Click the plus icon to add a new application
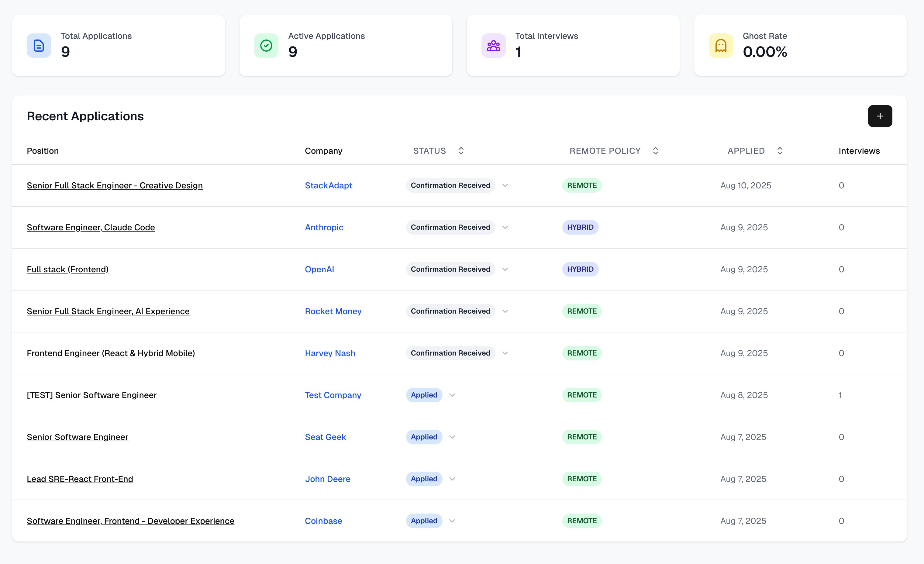Viewport: 924px width, 564px height. [x=880, y=116]
